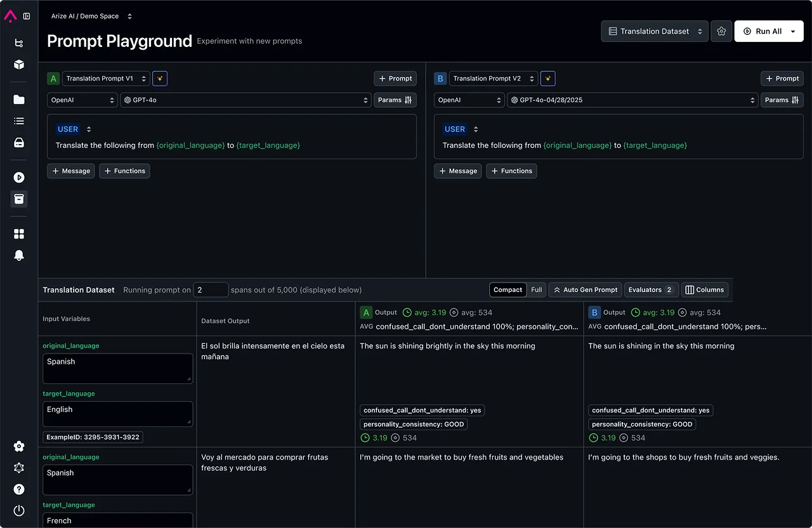Open the Columns menu
812x528 pixels.
705,289
